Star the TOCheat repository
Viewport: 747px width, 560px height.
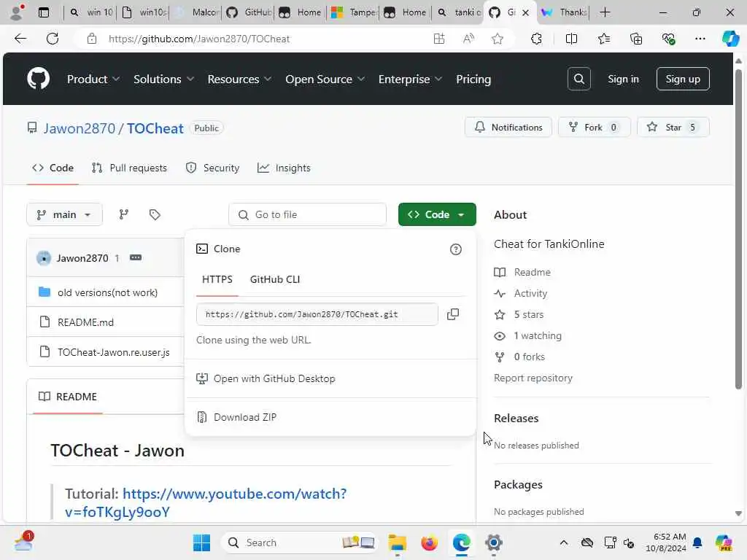pos(673,128)
